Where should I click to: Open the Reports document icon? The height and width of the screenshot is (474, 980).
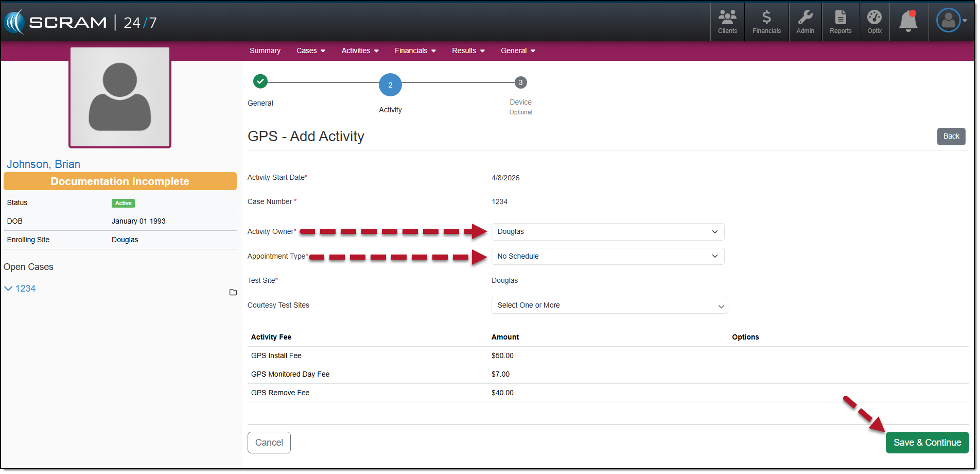click(x=840, y=22)
